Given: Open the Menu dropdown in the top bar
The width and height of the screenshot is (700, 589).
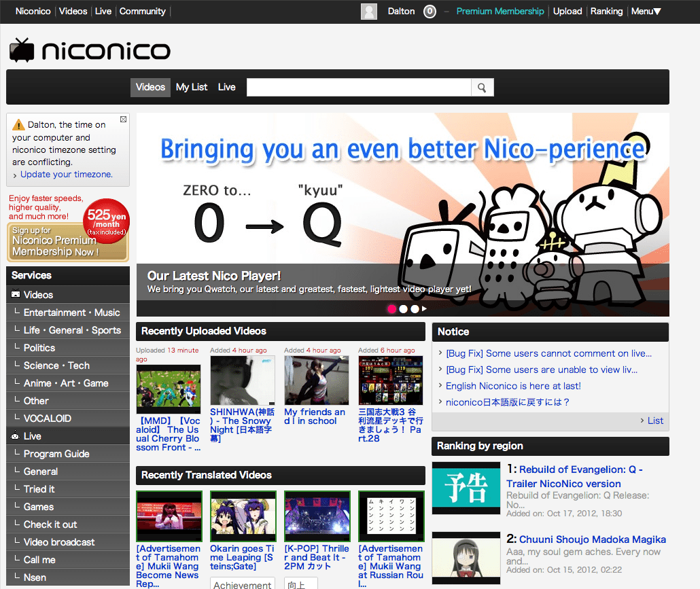Looking at the screenshot, I should (646, 12).
